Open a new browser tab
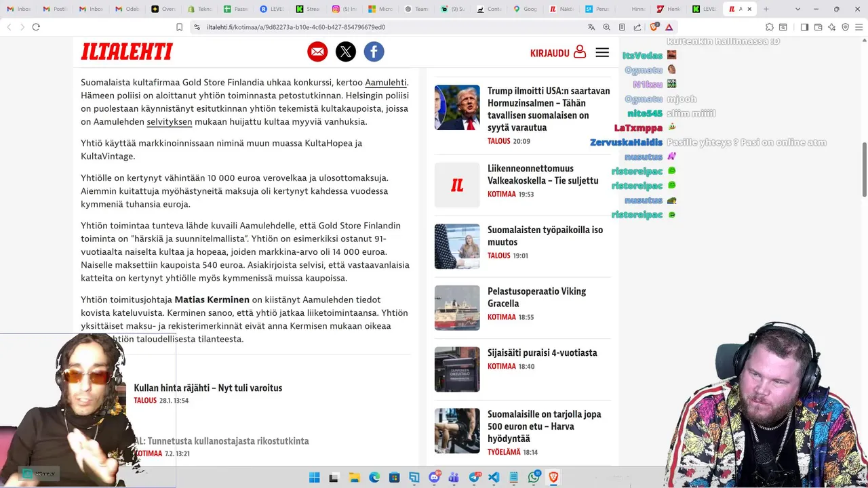This screenshot has height=488, width=868. pyautogui.click(x=766, y=9)
